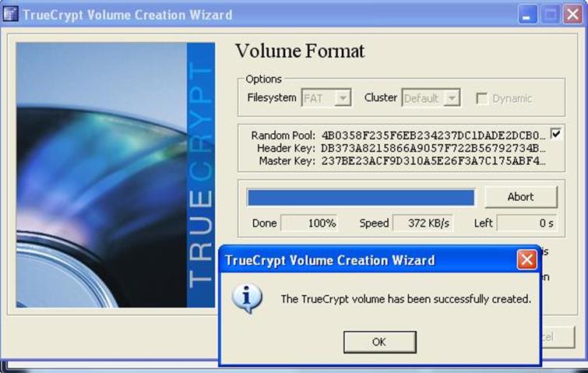Enable the Dynamic checkbox
Image resolution: width=588 pixels, height=373 pixels.
click(x=481, y=98)
